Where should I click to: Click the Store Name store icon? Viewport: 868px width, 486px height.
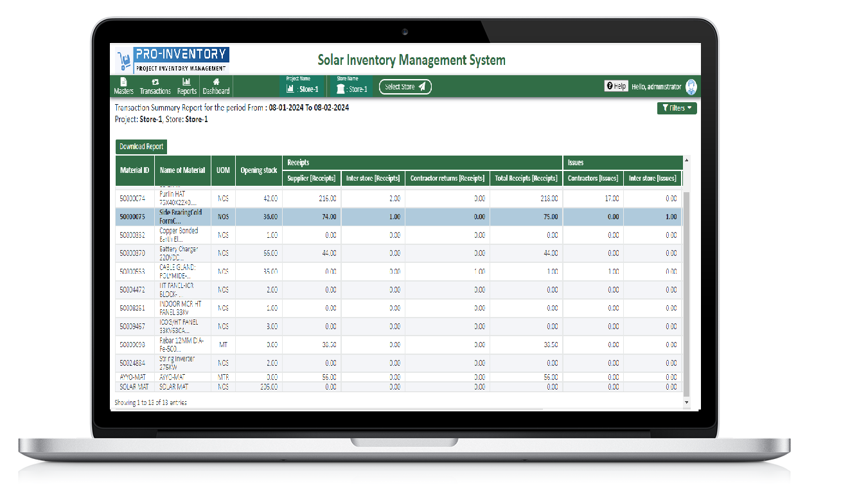tap(341, 89)
